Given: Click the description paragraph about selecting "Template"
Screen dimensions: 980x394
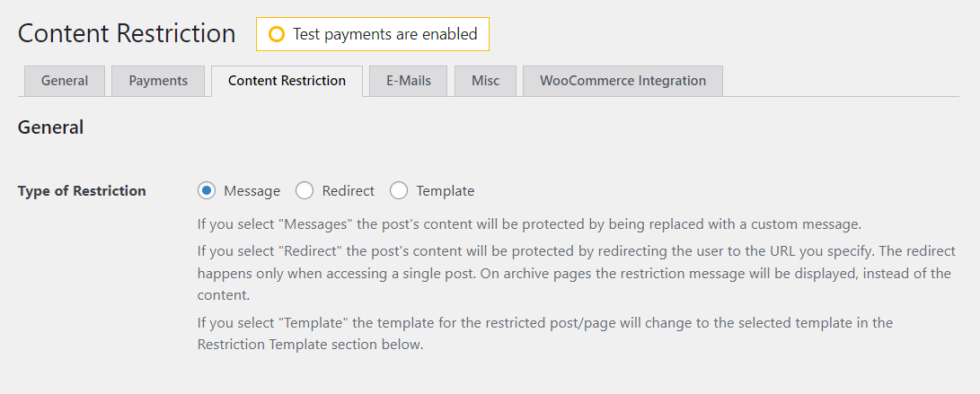Looking at the screenshot, I should [545, 333].
